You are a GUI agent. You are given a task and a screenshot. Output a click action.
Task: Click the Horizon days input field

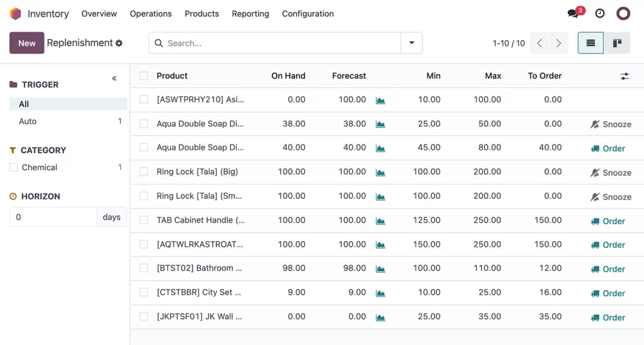(53, 217)
